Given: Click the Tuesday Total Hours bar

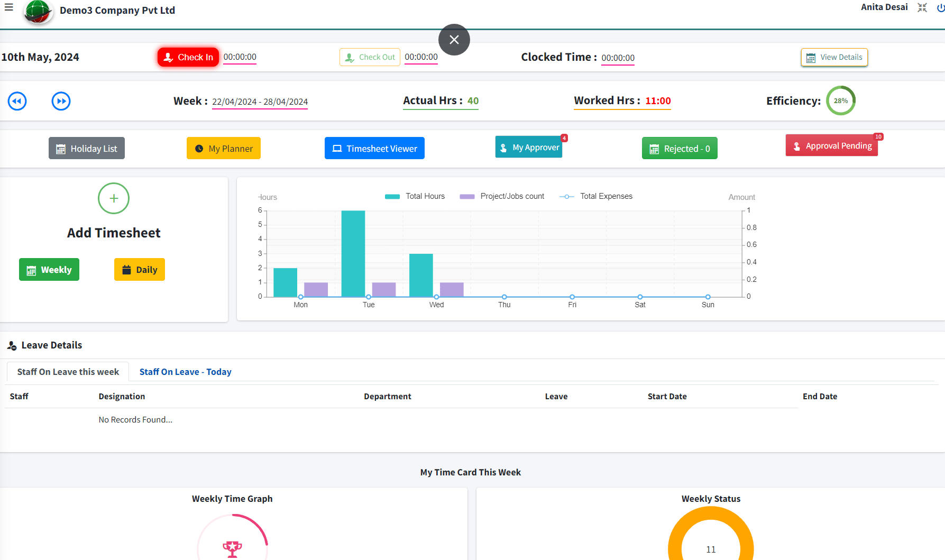Looking at the screenshot, I should coord(353,254).
